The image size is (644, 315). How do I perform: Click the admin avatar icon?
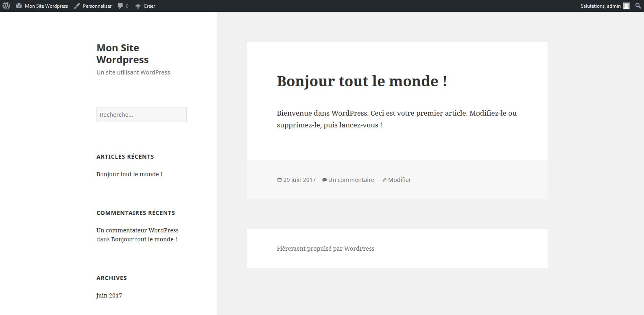626,6
